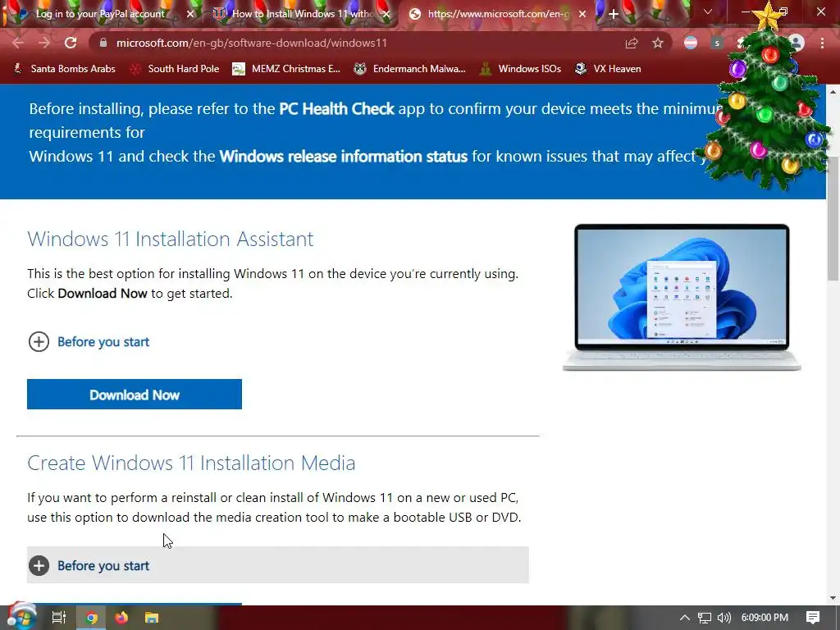Click the volume speaker tray icon
The height and width of the screenshot is (630, 840).
724,618
